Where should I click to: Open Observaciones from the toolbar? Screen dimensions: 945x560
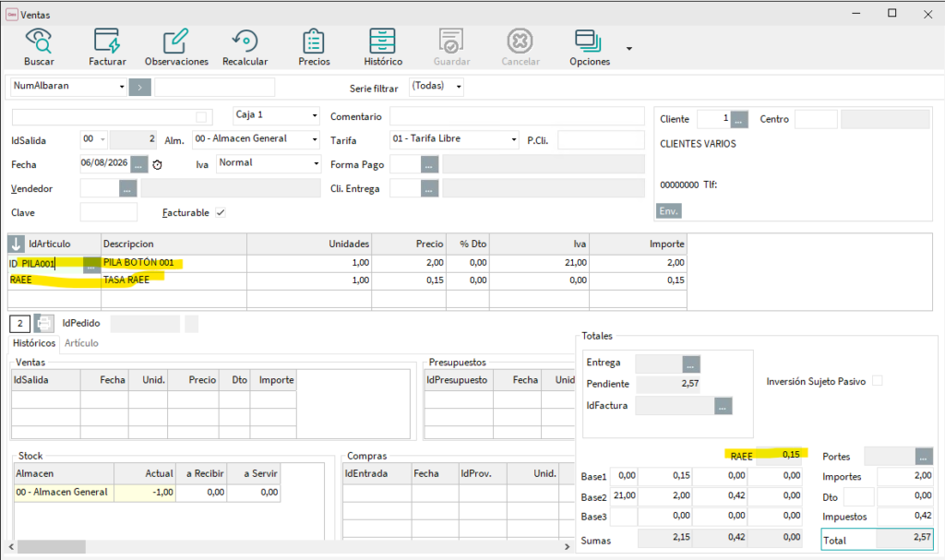click(176, 47)
